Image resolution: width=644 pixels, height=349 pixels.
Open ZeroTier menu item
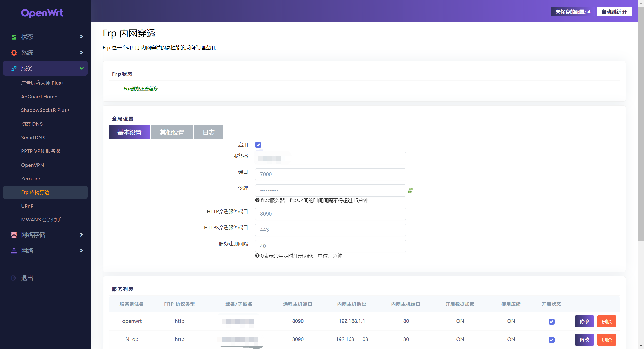coord(31,179)
